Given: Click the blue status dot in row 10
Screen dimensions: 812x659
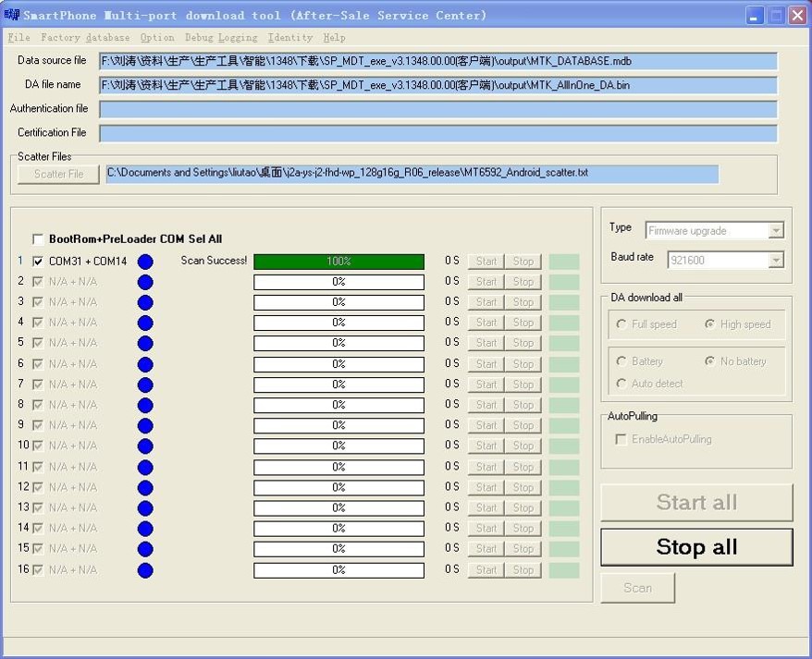Looking at the screenshot, I should (x=145, y=446).
